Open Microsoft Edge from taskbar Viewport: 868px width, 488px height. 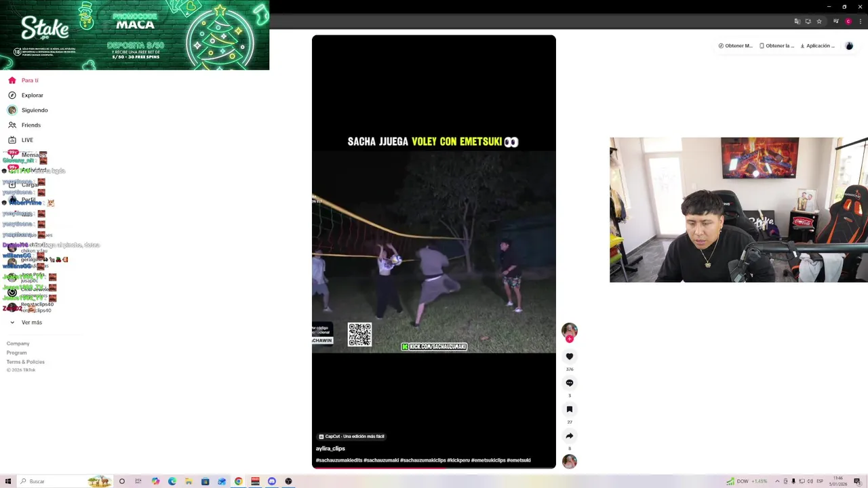pos(172,481)
